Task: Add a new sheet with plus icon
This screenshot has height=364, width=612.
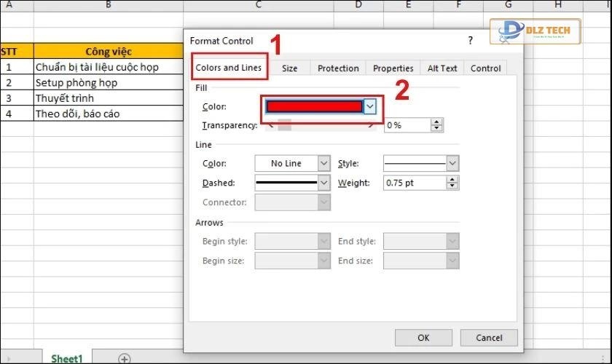Action: point(125,358)
